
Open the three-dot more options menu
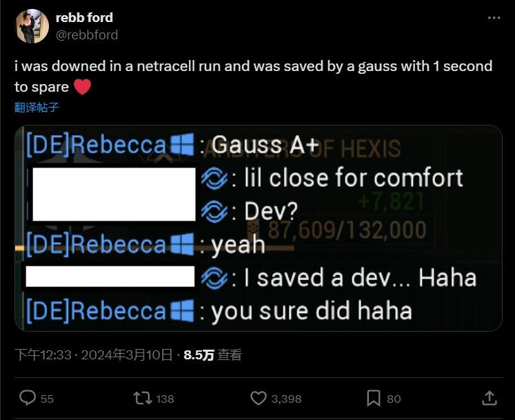tap(494, 17)
